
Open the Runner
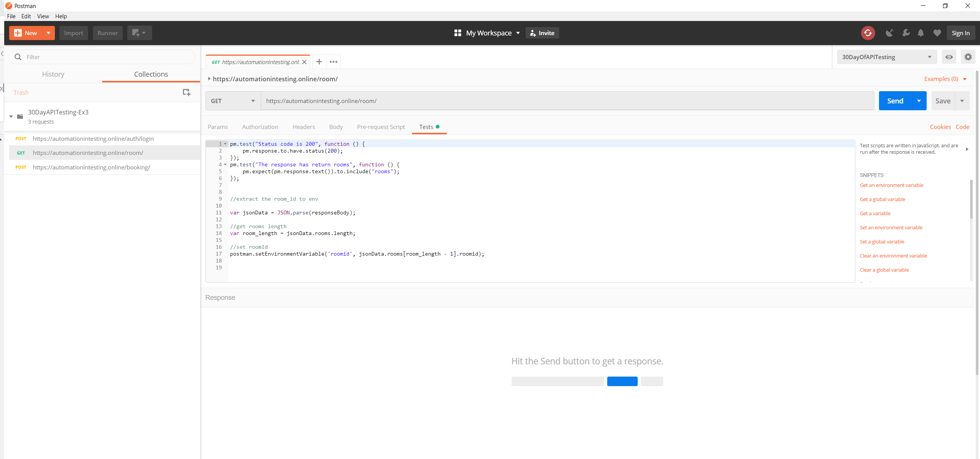pos(107,33)
